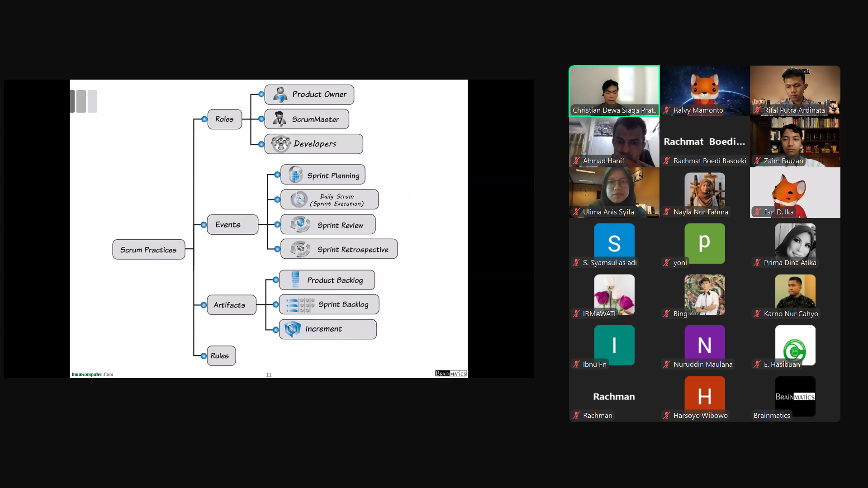Screen dimensions: 868x488
Task: Collapse the Roles branch connector dot
Action: 204,119
